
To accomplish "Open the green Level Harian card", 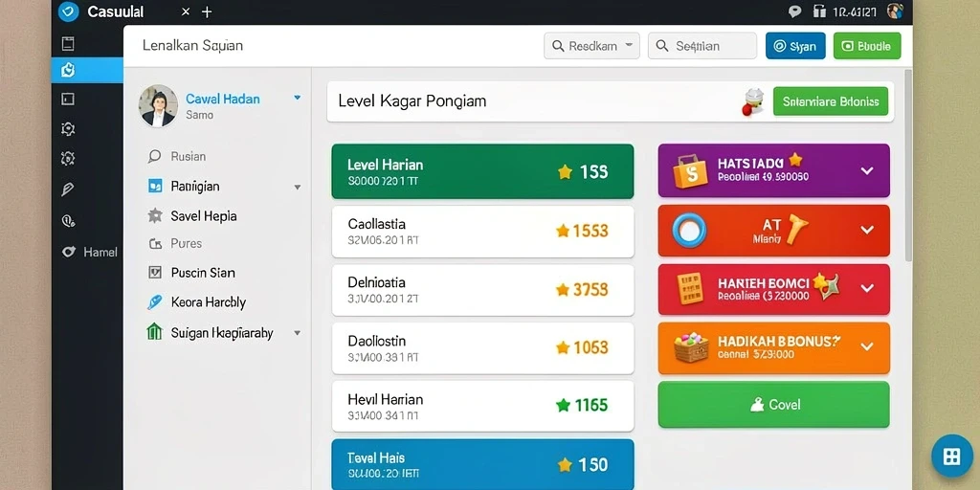I will pos(482,171).
